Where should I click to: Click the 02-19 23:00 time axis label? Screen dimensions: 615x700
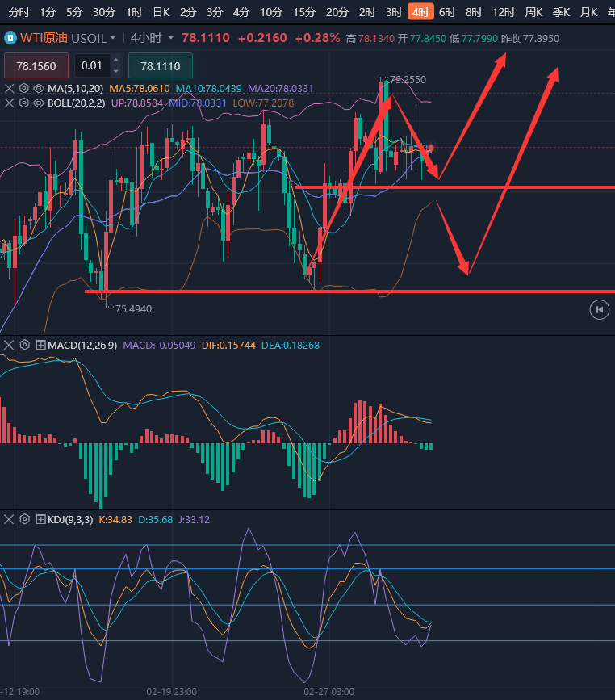click(171, 691)
